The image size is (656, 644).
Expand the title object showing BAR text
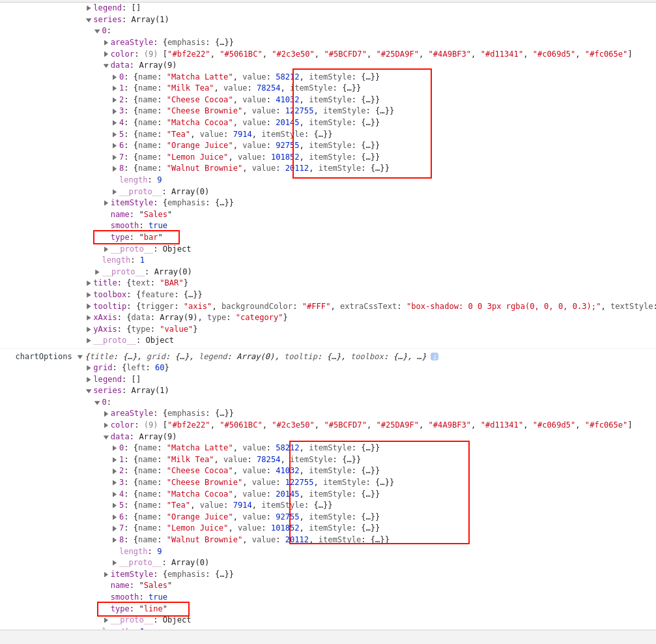pos(89,282)
